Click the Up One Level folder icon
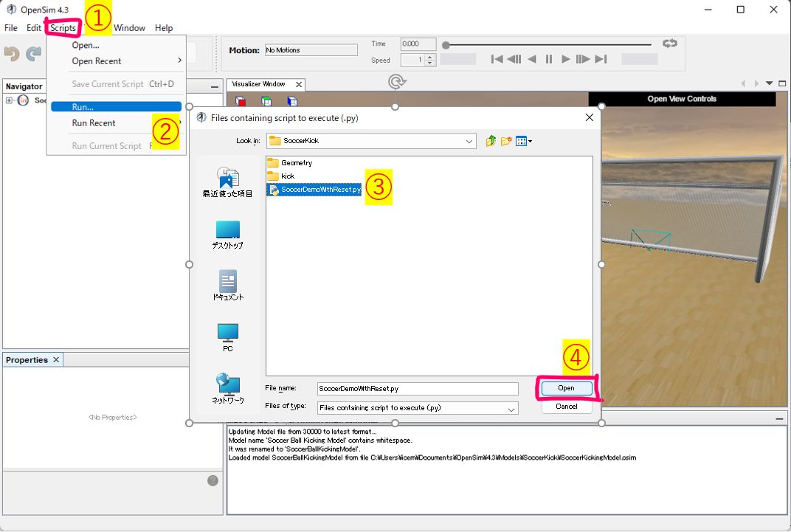The image size is (791, 532). pos(491,141)
